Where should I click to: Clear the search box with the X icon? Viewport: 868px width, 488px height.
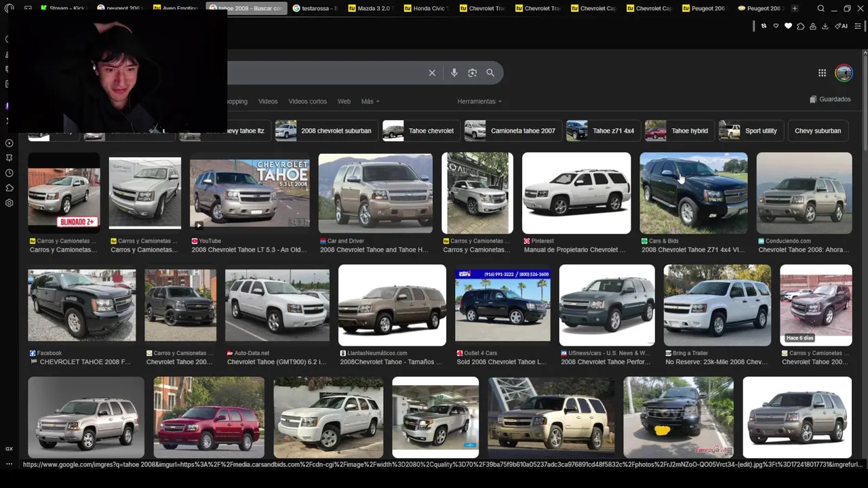coord(432,73)
